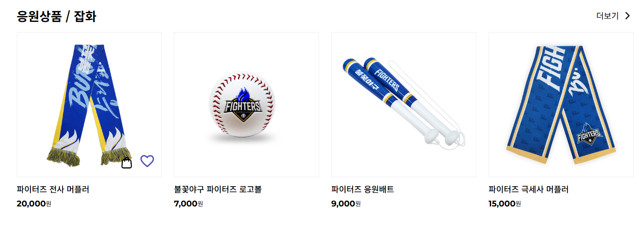Click the 응원상품 / 잡화 section heading
This screenshot has width=644, height=239.
pyautogui.click(x=56, y=16)
